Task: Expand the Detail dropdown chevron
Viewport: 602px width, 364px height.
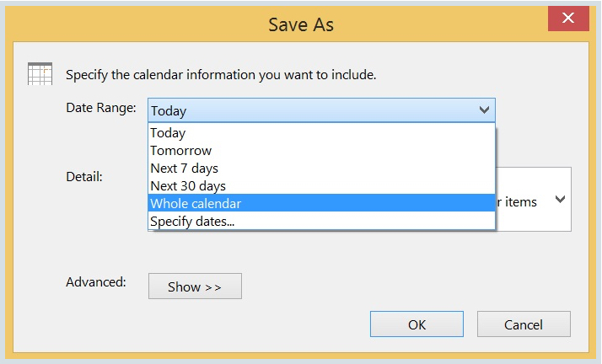Action: click(560, 200)
